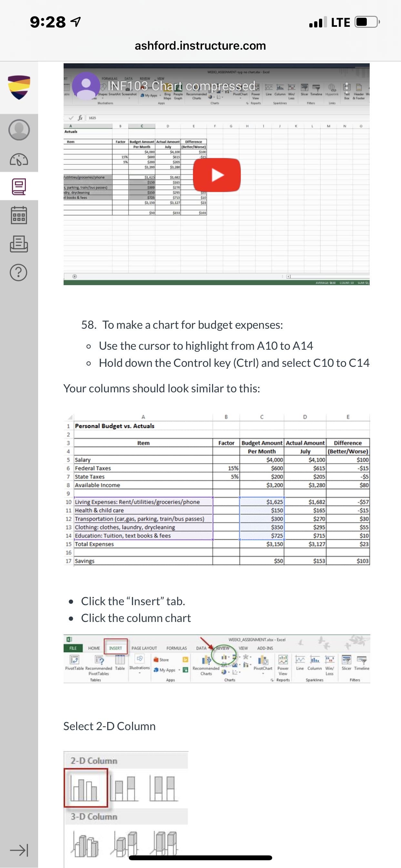Open the Help question mark icon
This screenshot has width=401, height=868.
[x=19, y=272]
